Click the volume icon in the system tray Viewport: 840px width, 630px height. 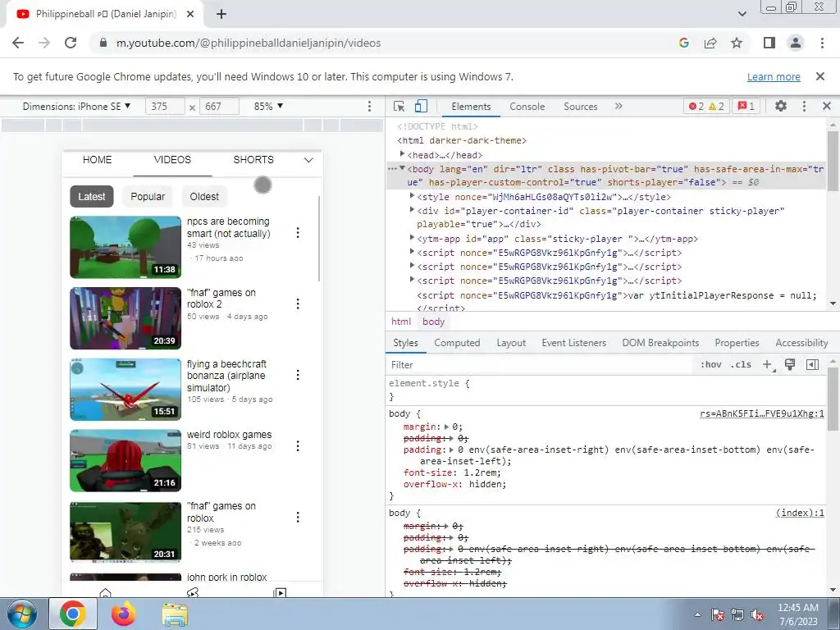757,614
